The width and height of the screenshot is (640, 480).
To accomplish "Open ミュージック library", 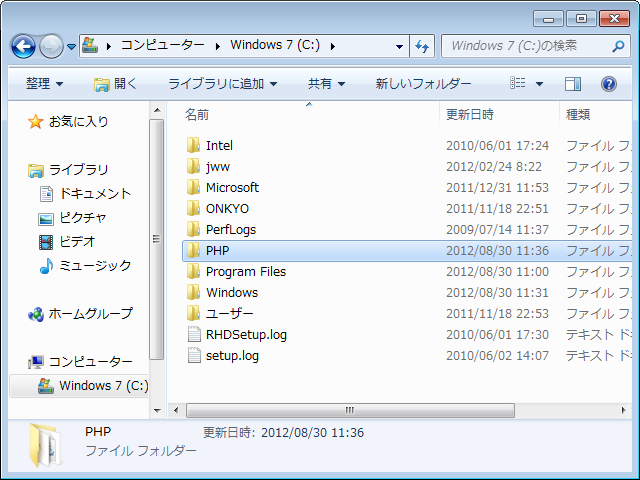I will coord(95,266).
